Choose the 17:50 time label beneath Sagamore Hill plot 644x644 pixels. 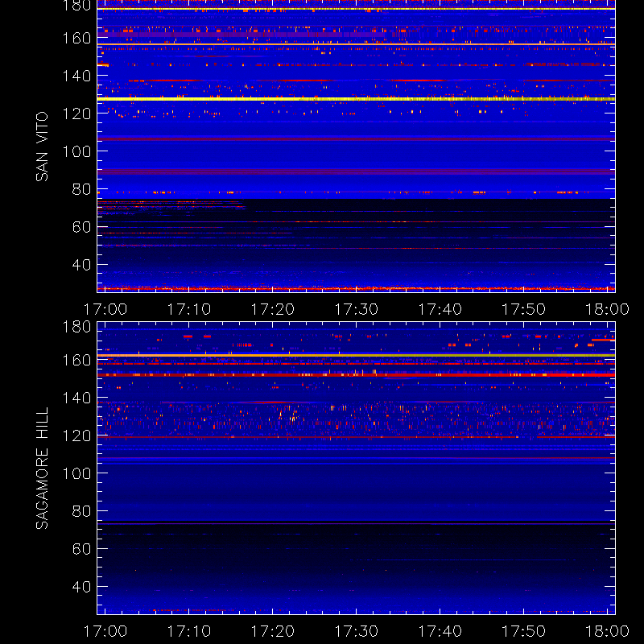click(524, 631)
